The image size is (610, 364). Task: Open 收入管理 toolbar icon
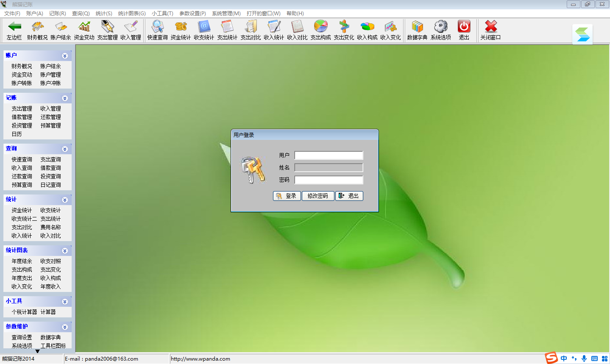(x=131, y=27)
